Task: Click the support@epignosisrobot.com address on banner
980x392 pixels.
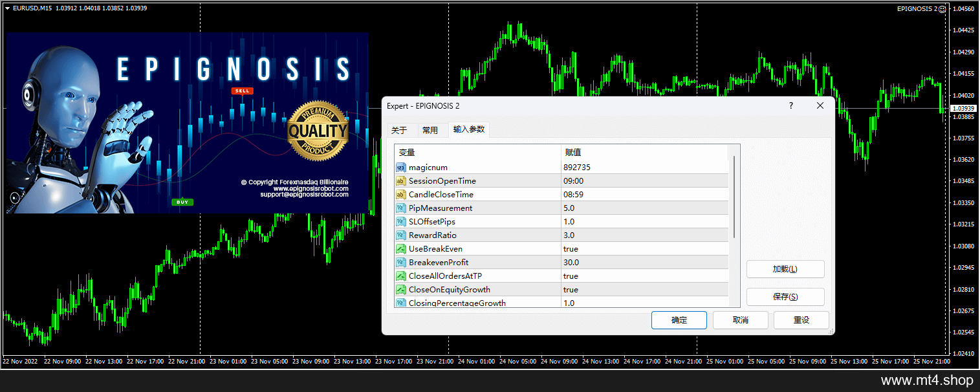Action: [305, 194]
